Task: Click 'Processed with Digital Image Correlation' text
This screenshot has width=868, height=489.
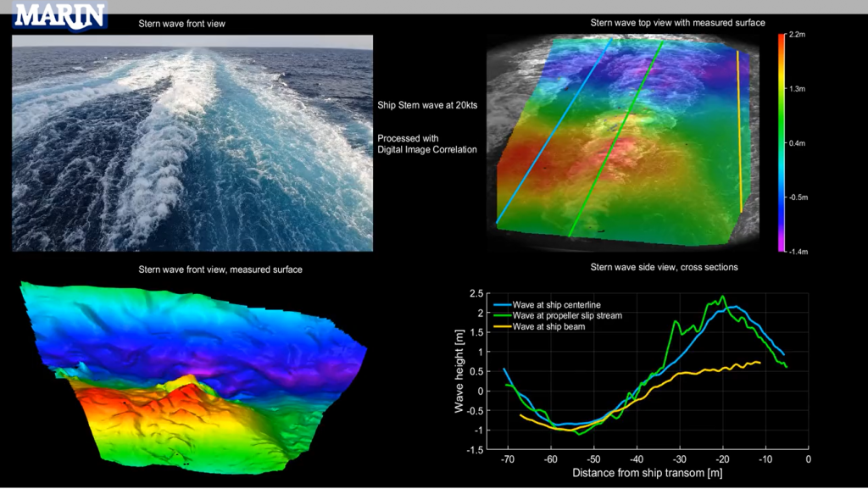Action: (427, 144)
